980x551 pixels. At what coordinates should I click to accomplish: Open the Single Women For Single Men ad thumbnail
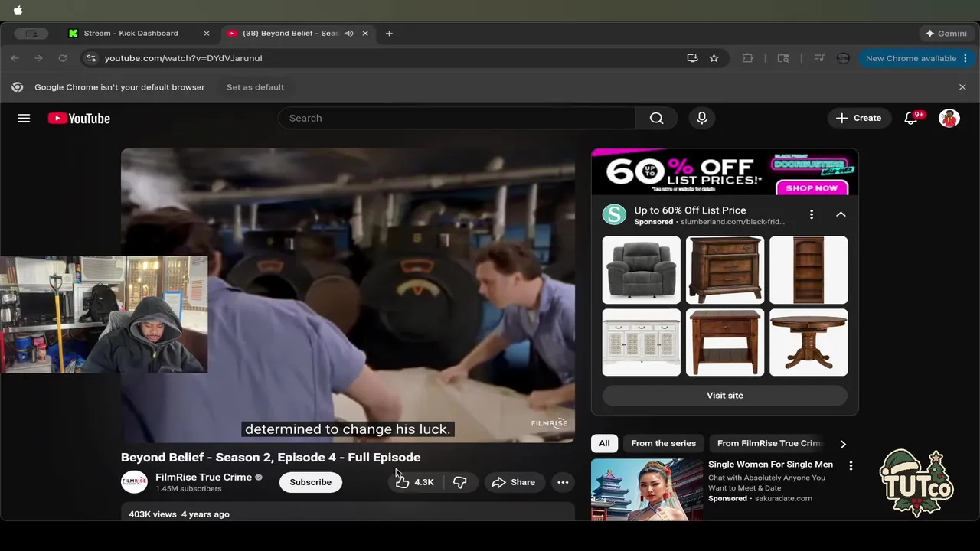[x=646, y=490]
